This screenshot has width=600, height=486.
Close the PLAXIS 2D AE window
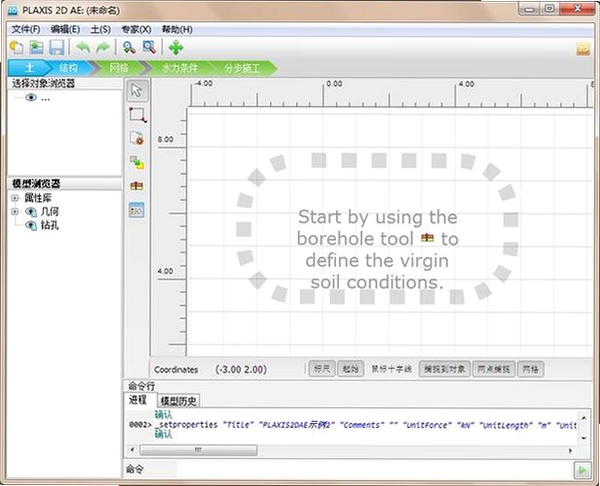pos(577,9)
